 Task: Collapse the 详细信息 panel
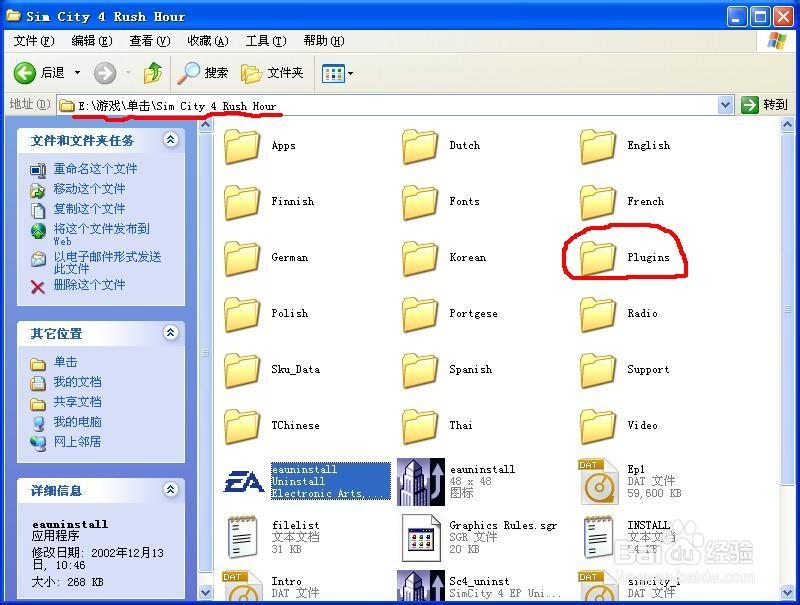click(x=170, y=490)
